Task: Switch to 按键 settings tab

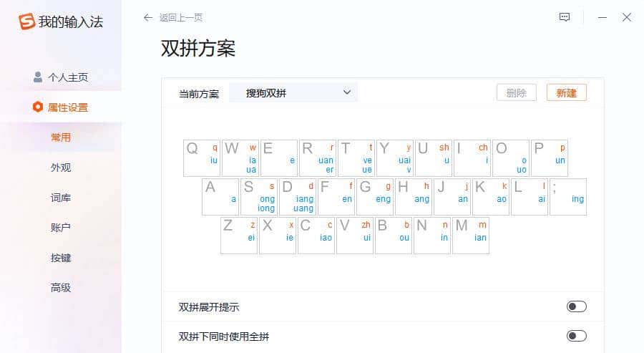Action: pyautogui.click(x=61, y=258)
